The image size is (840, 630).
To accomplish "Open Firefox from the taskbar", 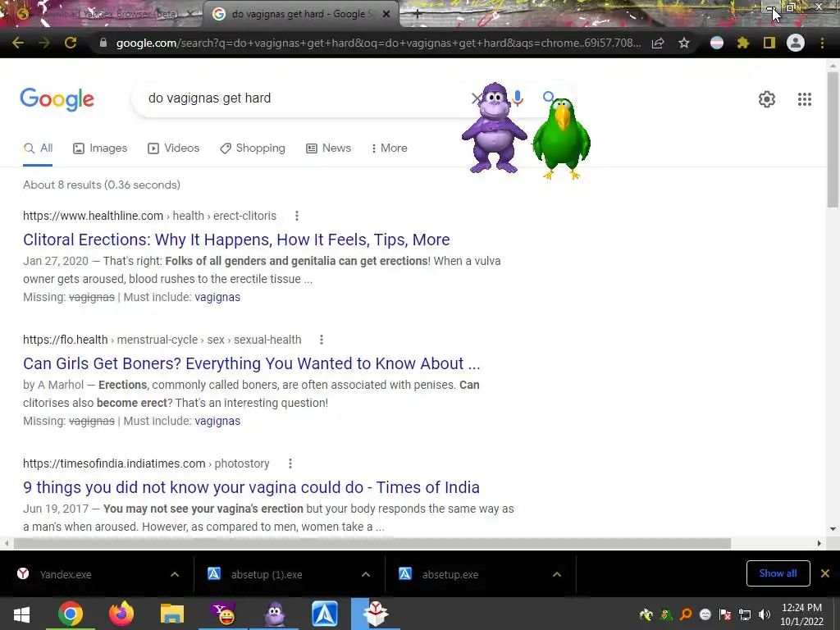I will point(121,614).
